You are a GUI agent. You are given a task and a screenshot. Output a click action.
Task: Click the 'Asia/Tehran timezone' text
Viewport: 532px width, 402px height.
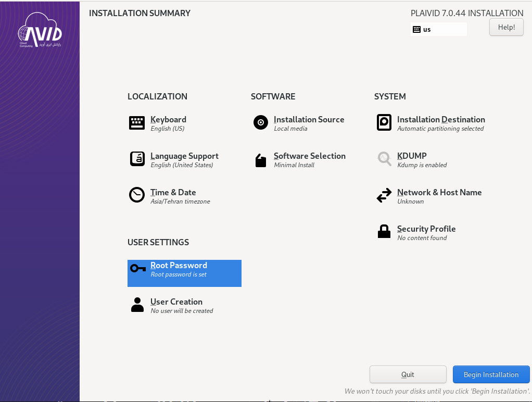pos(180,202)
